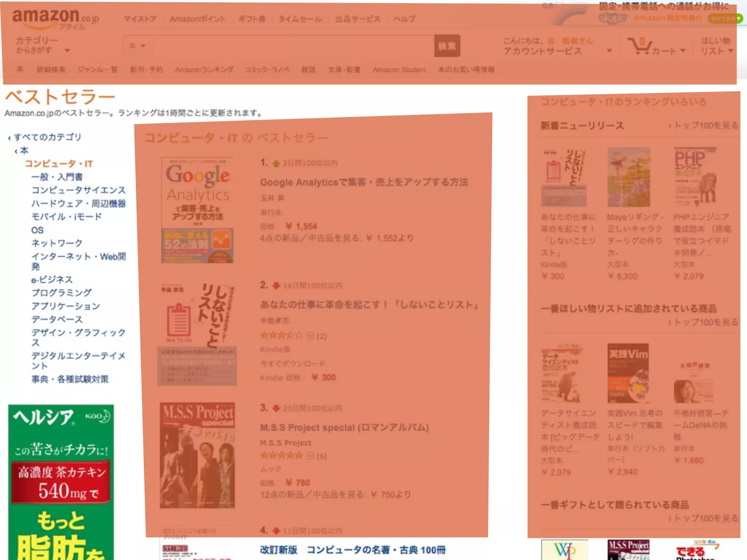This screenshot has width=747, height=560.
Task: Open あなたの仕事に革命を起こす title link
Action: point(369,304)
